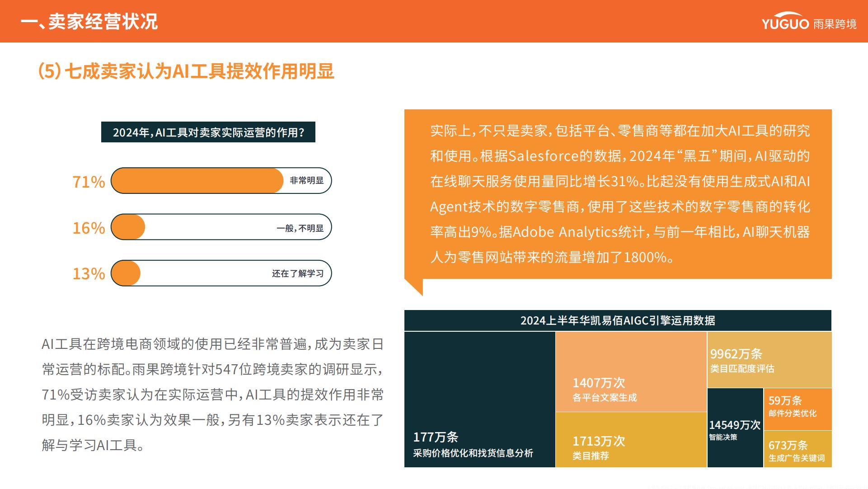Click the 类目匹配度评估 label

[x=742, y=369]
